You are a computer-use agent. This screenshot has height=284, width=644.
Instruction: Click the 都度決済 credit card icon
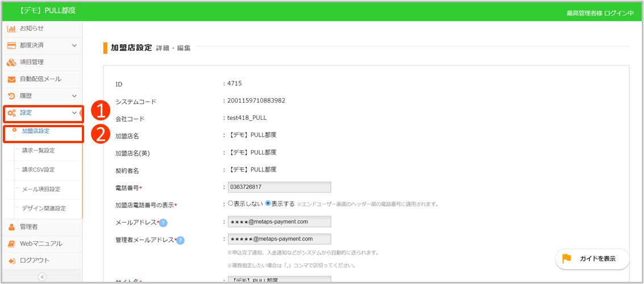click(11, 45)
